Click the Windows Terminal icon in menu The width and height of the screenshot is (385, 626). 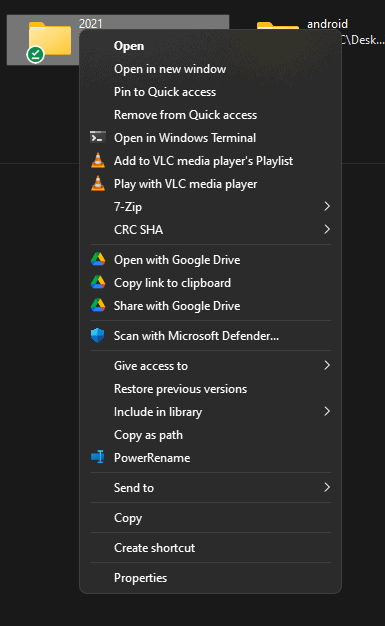point(98,137)
